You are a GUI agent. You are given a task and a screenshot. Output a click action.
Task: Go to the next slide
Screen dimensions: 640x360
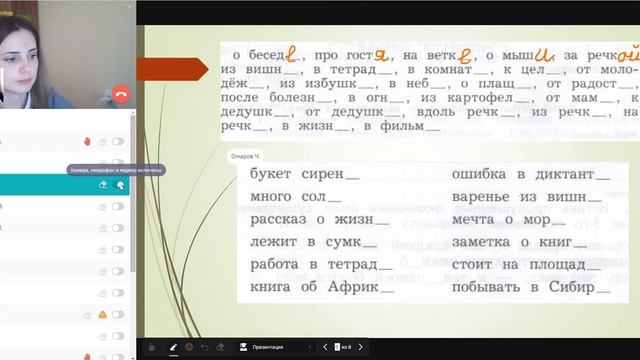point(360,347)
